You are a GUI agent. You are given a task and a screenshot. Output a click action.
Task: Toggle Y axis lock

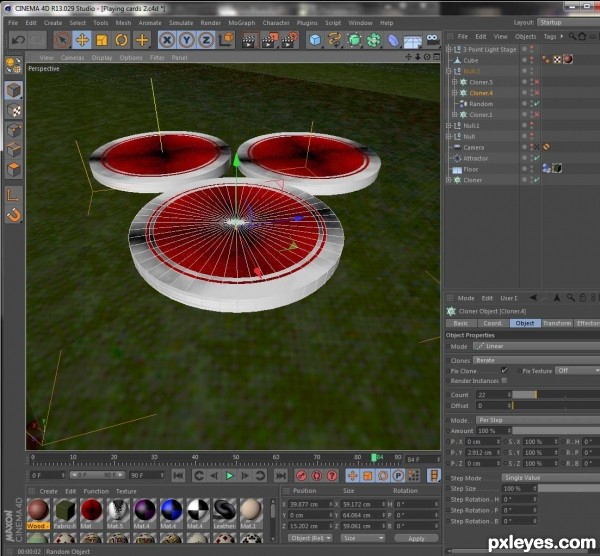tap(186, 40)
